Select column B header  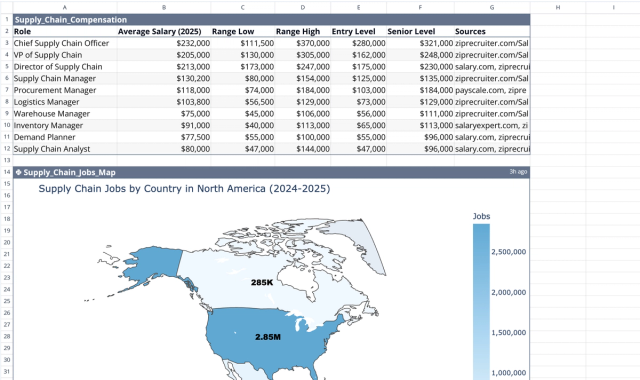164,7
